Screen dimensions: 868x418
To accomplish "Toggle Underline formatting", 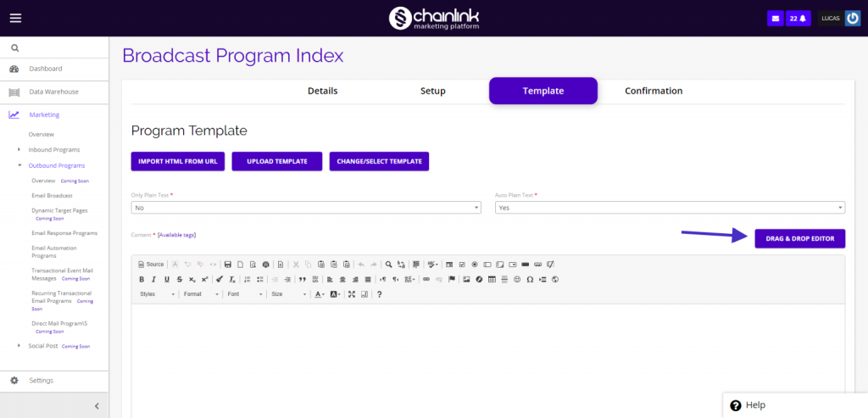I will (167, 279).
